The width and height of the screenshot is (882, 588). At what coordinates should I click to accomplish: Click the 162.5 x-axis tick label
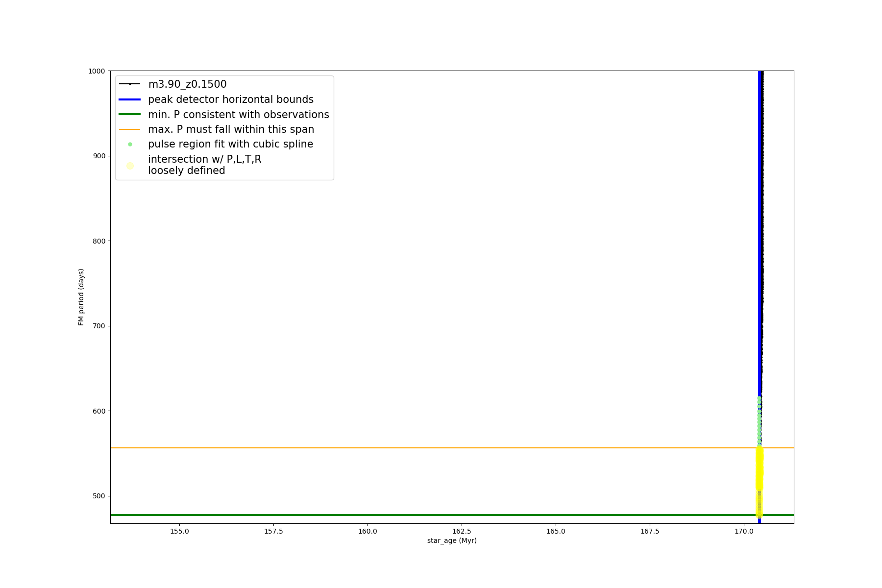pos(462,531)
